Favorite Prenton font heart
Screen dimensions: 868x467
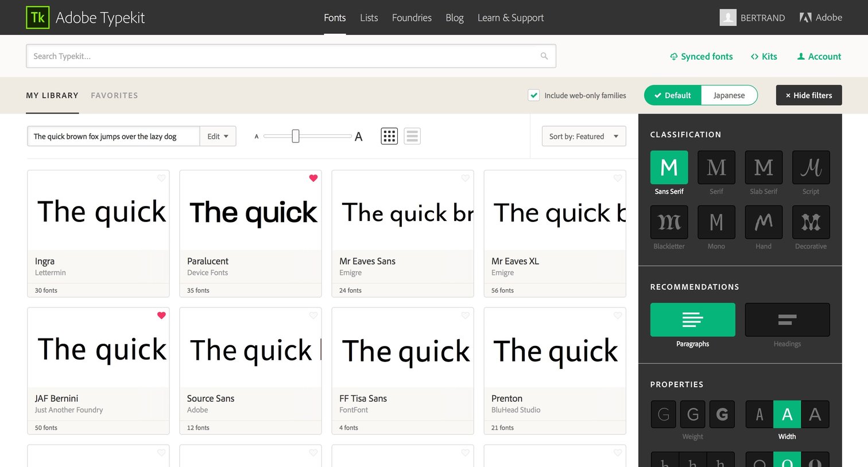[618, 315]
